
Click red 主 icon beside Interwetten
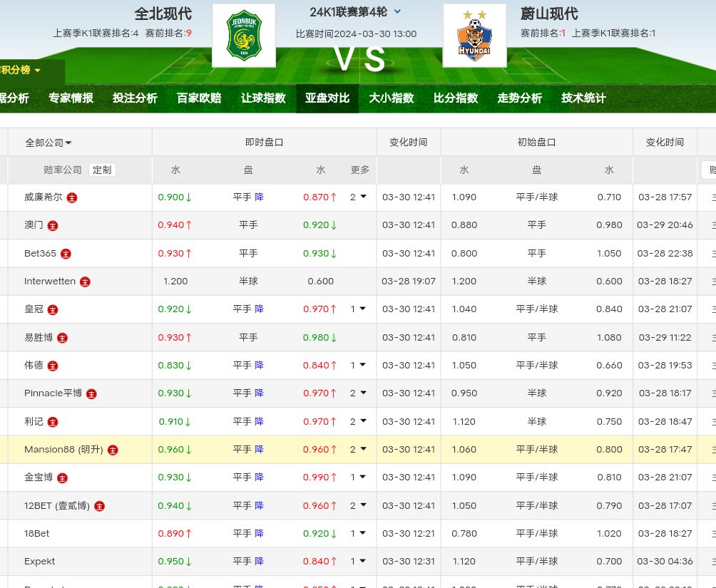coord(85,282)
